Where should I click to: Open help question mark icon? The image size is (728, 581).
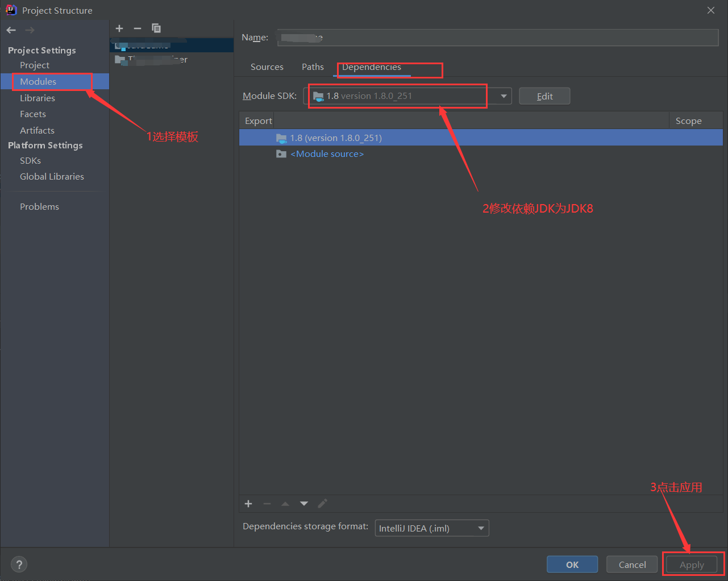(x=19, y=565)
